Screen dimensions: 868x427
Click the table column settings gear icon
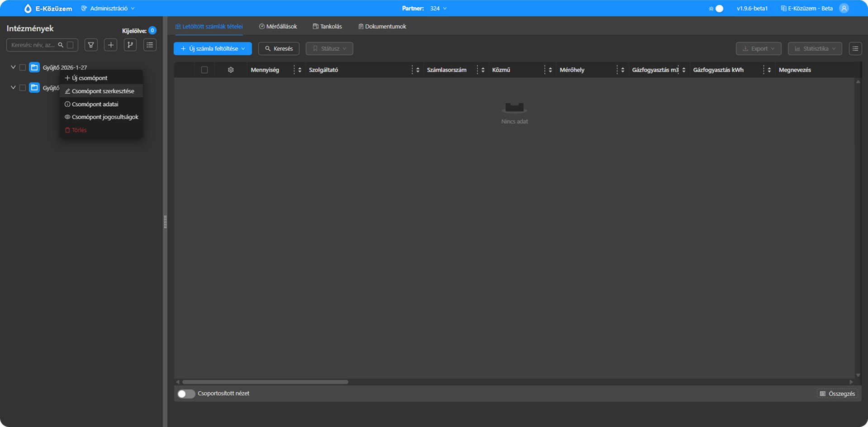coord(231,70)
